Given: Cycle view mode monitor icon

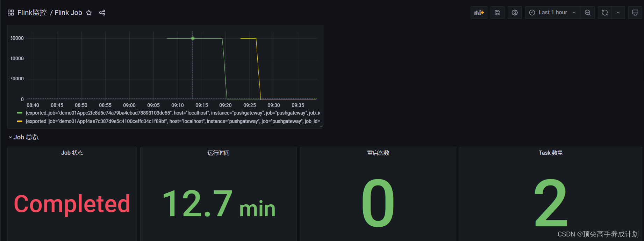Looking at the screenshot, I should tap(635, 13).
